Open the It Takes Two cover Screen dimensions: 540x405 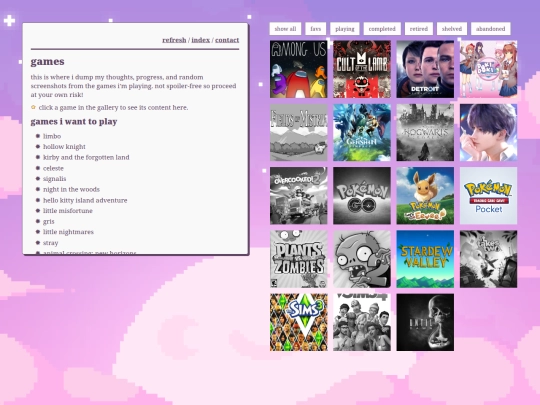(488, 259)
